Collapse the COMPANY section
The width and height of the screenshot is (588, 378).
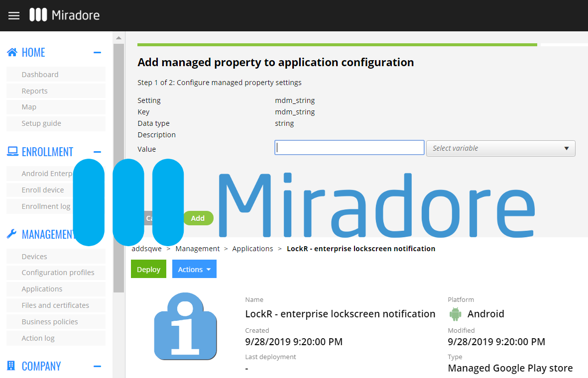pyautogui.click(x=97, y=366)
